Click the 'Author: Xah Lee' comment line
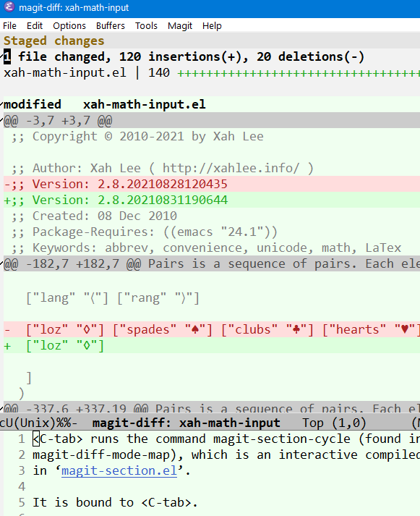 [163, 168]
